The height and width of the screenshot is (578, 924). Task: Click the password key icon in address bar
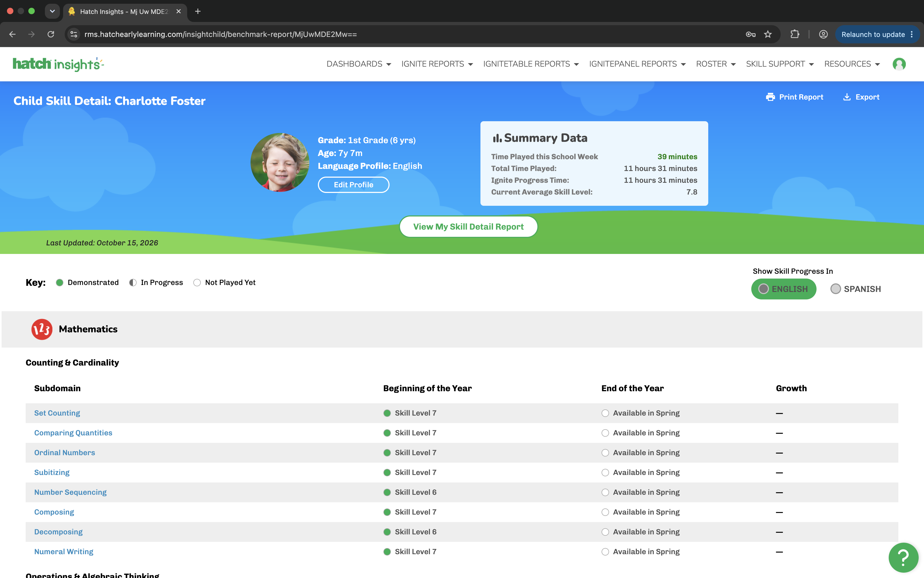pos(750,35)
